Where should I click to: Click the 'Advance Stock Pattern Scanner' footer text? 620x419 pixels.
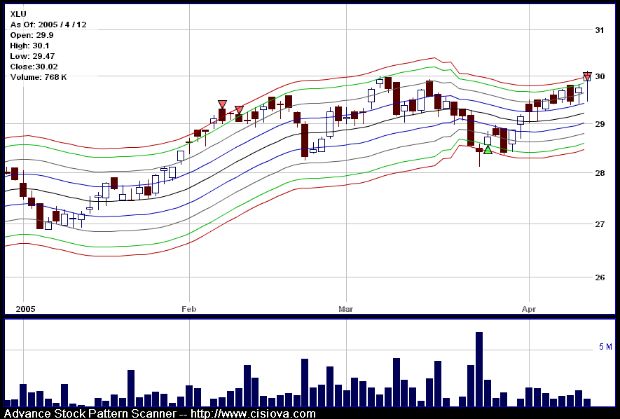(x=90, y=414)
